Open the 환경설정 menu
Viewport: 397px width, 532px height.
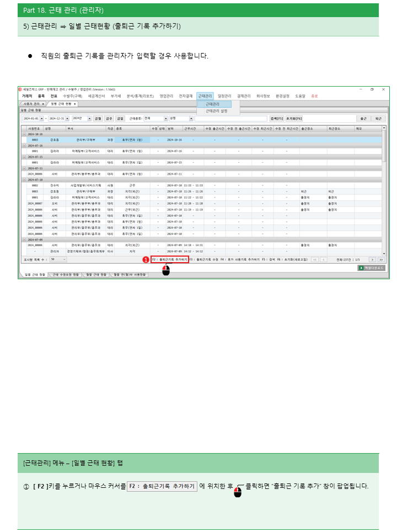pyautogui.click(x=282, y=96)
